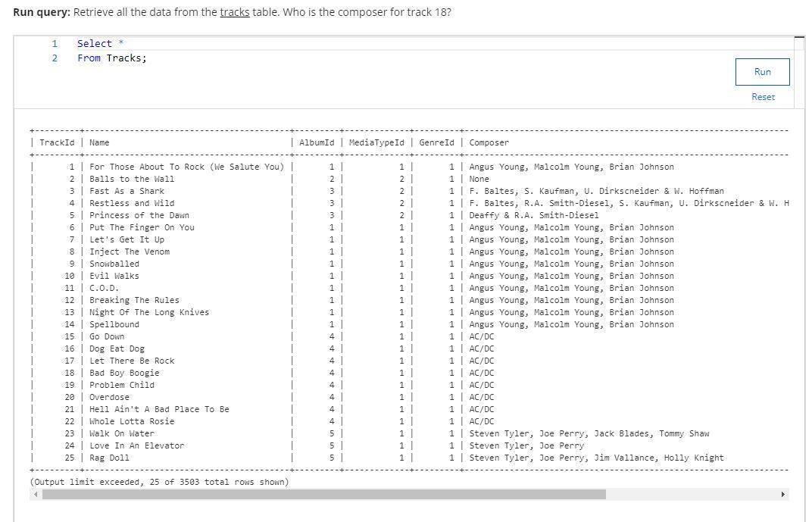Click 'Problem Child' track name
812x522 pixels.
pyautogui.click(x=122, y=385)
